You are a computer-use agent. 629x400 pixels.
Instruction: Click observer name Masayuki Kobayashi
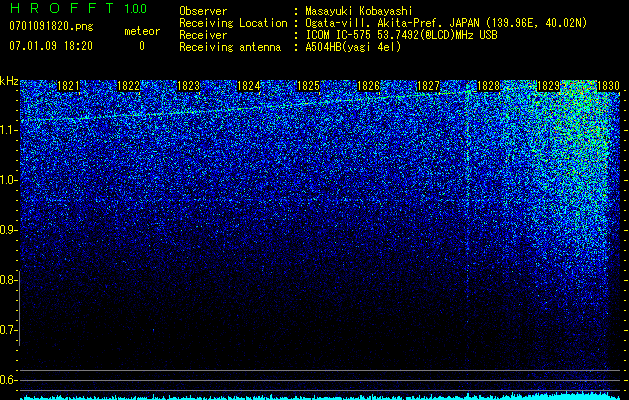coord(359,11)
